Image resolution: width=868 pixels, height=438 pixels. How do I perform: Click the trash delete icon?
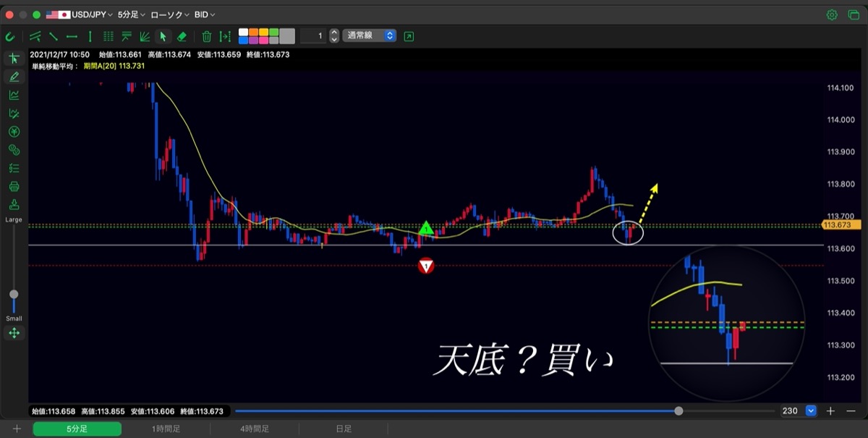coord(207,36)
